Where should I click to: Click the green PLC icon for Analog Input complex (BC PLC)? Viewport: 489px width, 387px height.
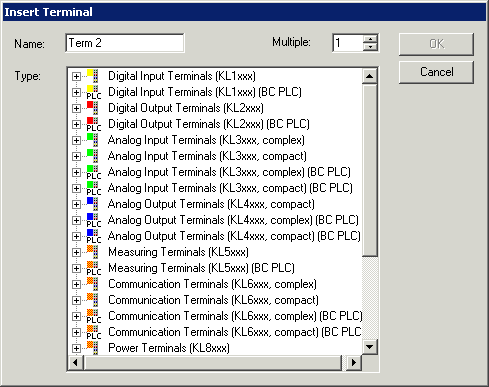click(x=93, y=172)
